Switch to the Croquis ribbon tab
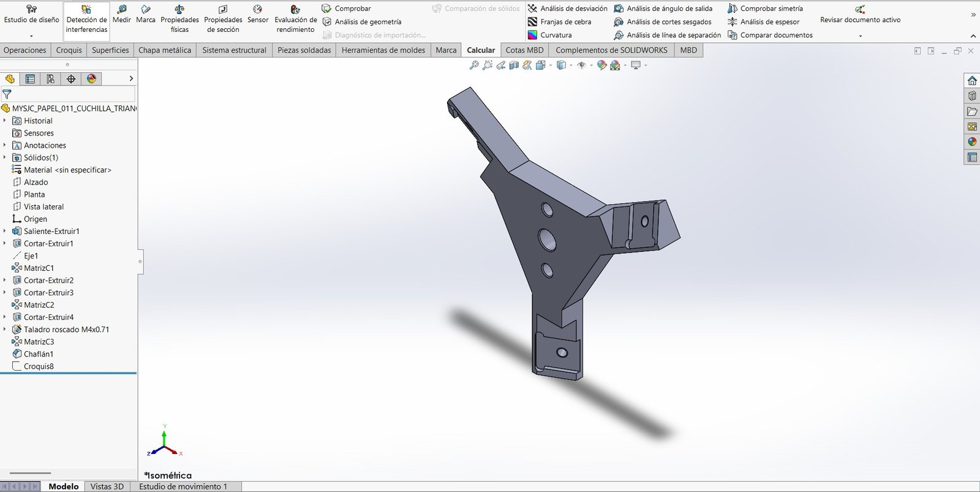Screen dimensions: 980x492 coord(69,50)
